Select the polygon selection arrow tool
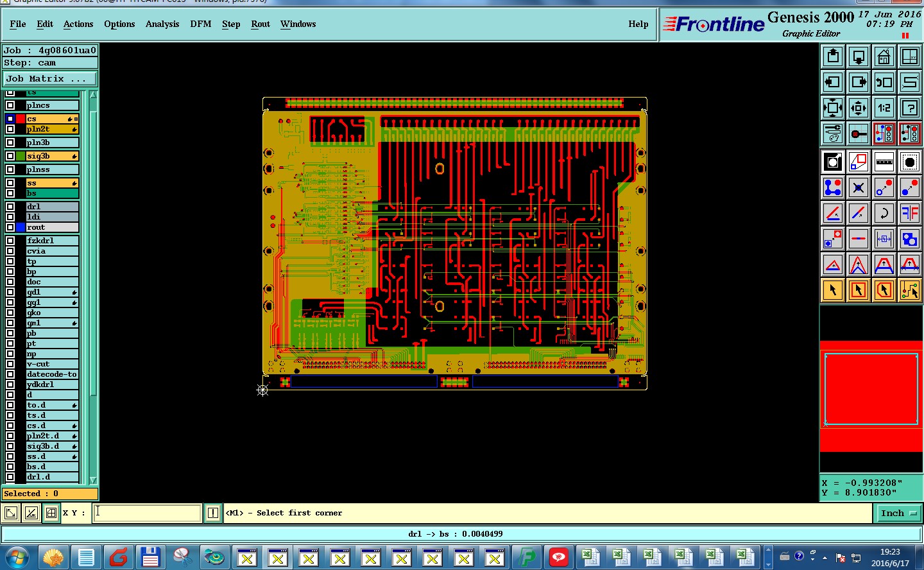This screenshot has height=570, width=924. coord(884,290)
